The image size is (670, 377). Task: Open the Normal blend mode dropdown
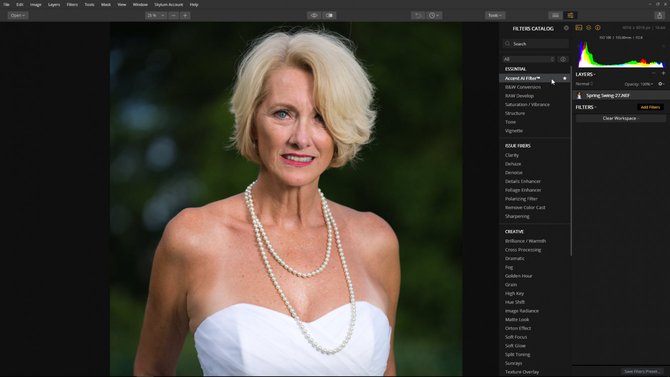click(584, 84)
